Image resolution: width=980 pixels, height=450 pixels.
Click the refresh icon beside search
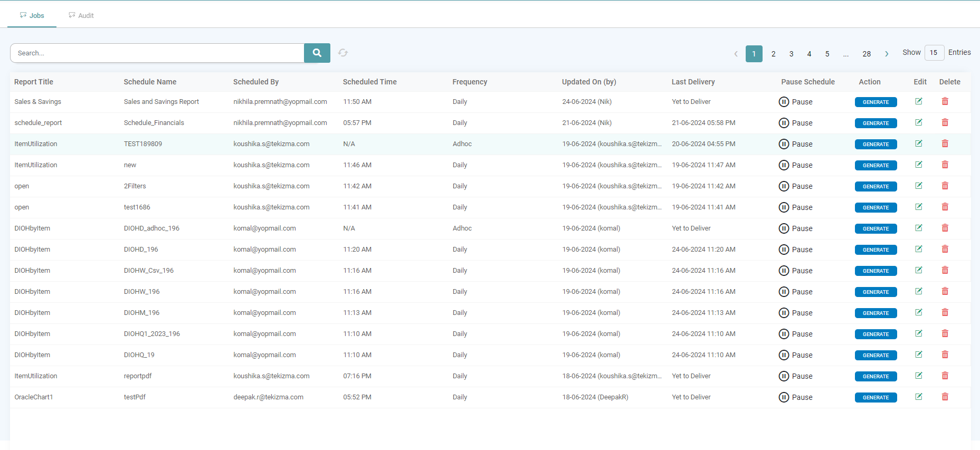[x=343, y=53]
